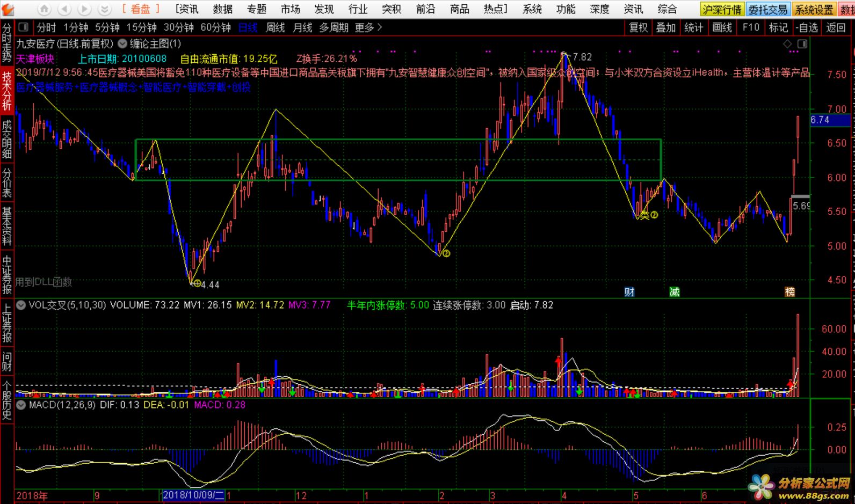The width and height of the screenshot is (855, 504).
Task: Open the 发现 menu
Action: [324, 9]
